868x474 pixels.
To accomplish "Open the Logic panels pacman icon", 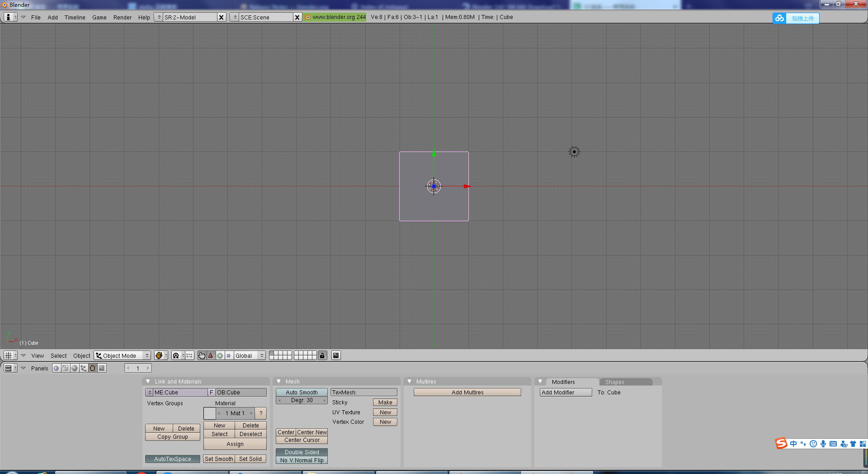I will point(56,368).
